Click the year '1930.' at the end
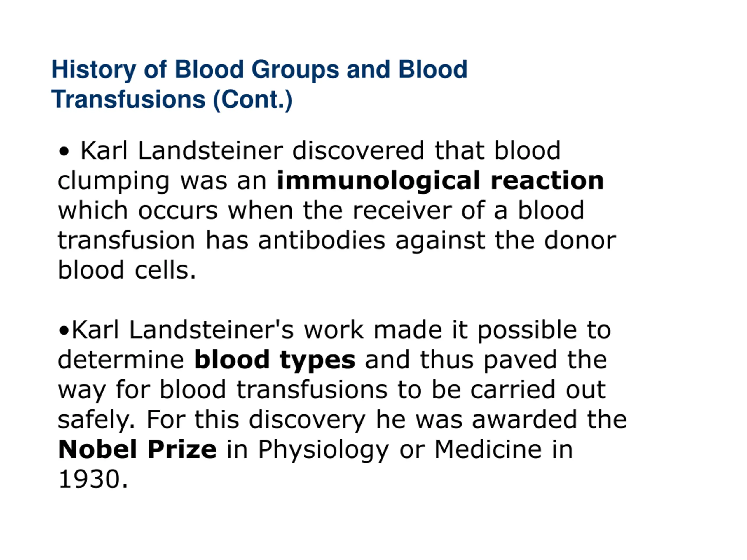This screenshot has height=560, width=747. click(x=93, y=480)
